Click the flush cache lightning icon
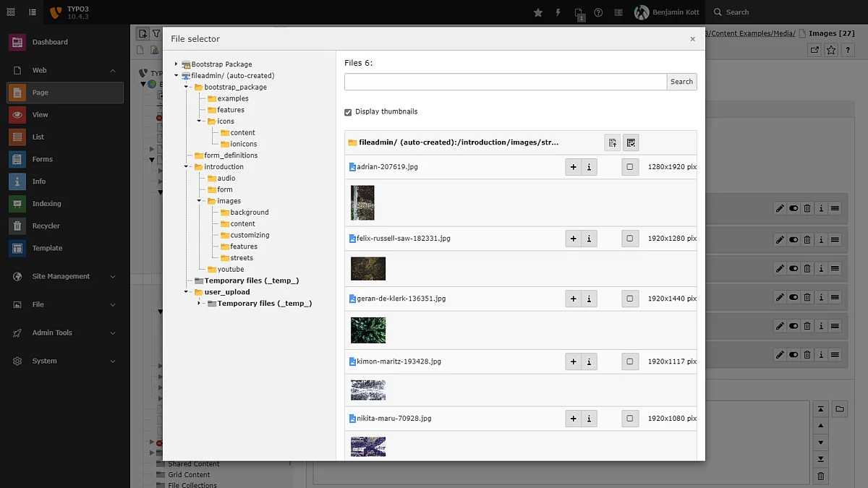Screen dimensions: 868x488 click(558, 12)
